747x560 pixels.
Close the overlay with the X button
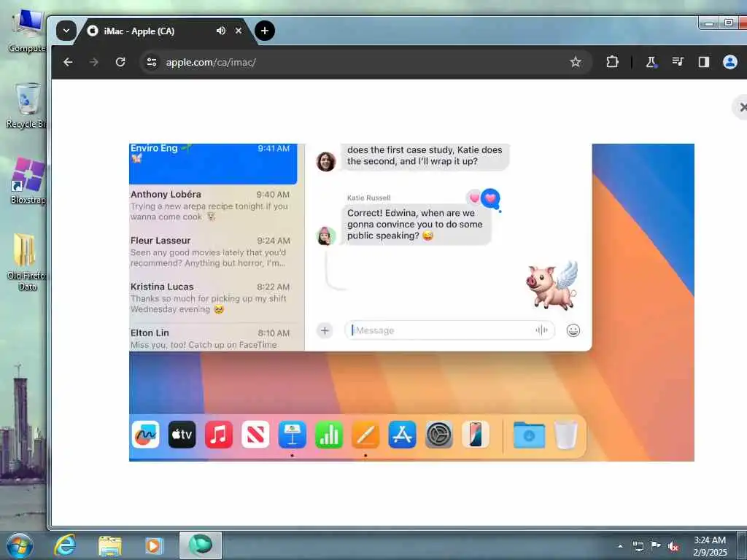coord(742,107)
